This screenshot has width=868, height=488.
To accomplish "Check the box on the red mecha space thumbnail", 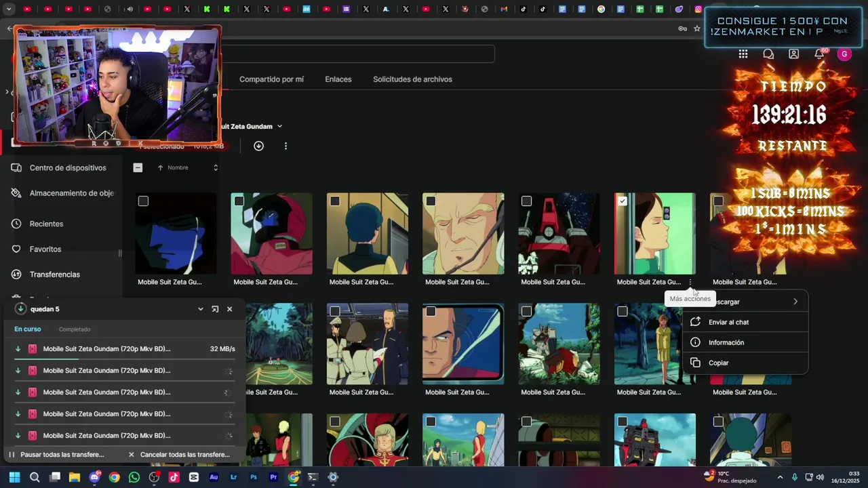I will [526, 201].
